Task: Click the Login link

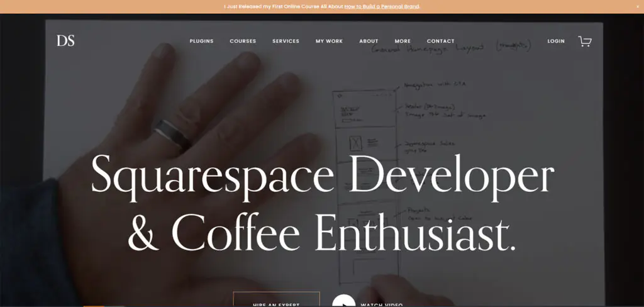Action: [x=556, y=41]
